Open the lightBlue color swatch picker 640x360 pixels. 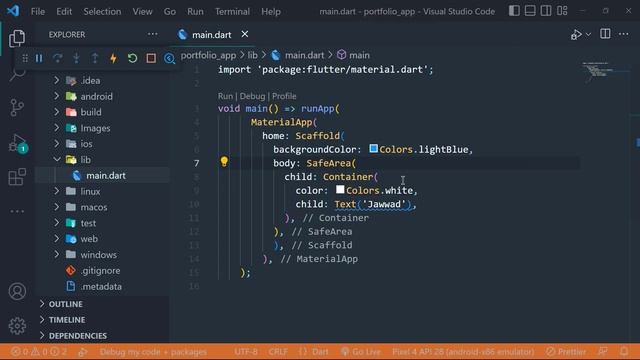coord(373,149)
